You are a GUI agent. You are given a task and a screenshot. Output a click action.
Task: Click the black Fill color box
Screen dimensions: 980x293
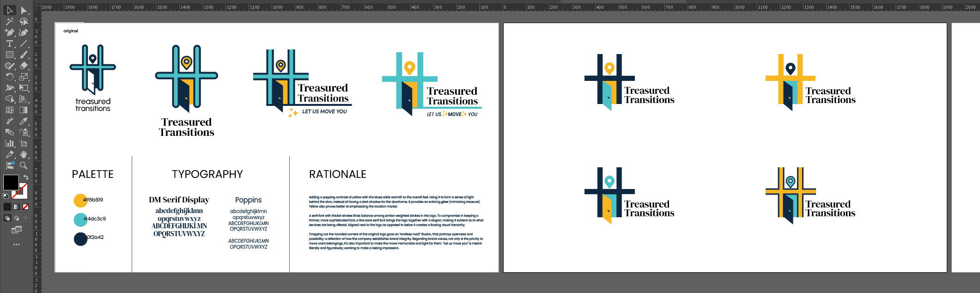(x=11, y=182)
